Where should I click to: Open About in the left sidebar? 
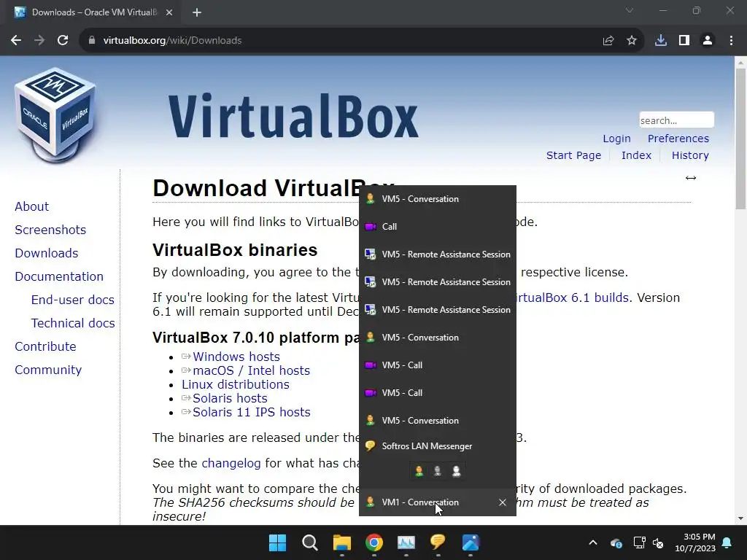point(31,206)
